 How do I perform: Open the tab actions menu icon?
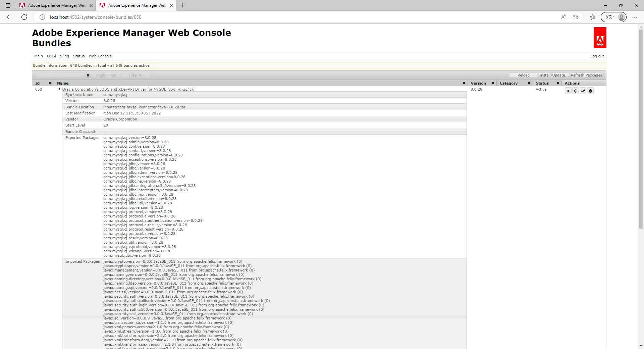pyautogui.click(x=8, y=5)
